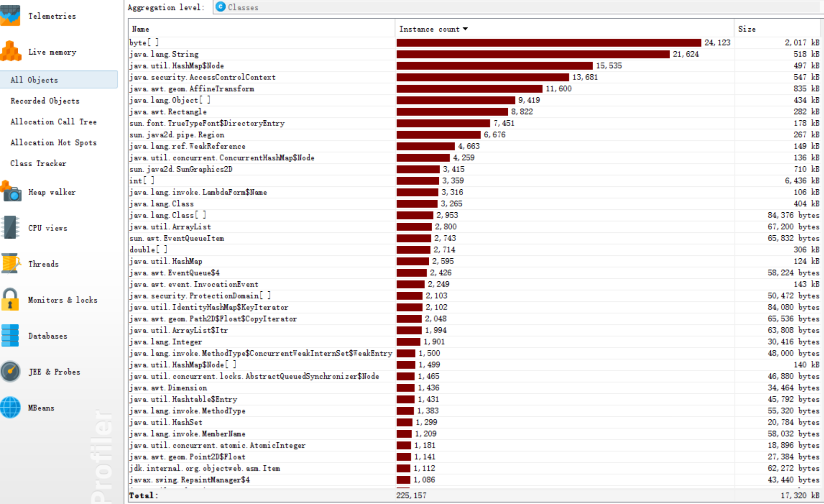This screenshot has height=504, width=824.
Task: Select sun.font.TrueTypeFont$DirectoryEntry row
Action: point(475,123)
